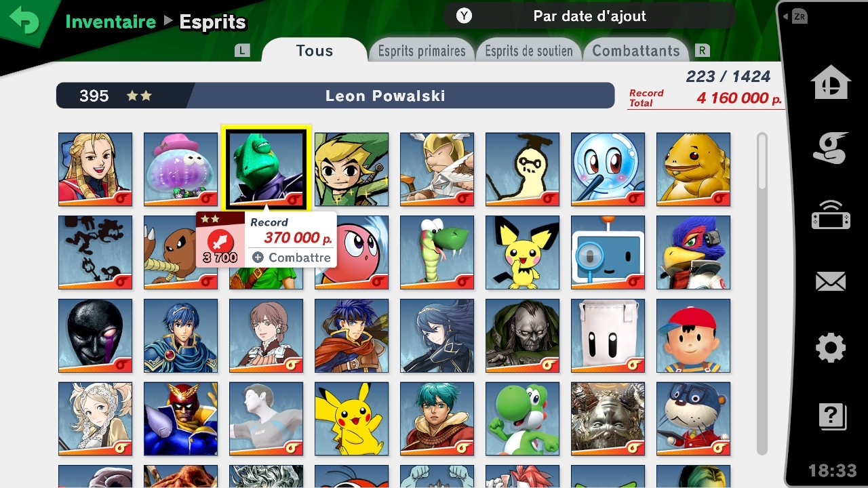
Task: Click the green back arrow icon
Action: pos(24,21)
